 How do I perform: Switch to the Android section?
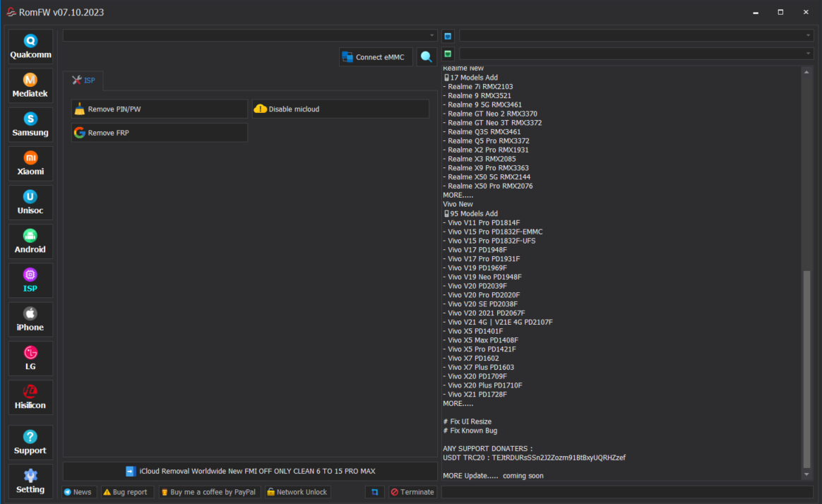pos(30,241)
